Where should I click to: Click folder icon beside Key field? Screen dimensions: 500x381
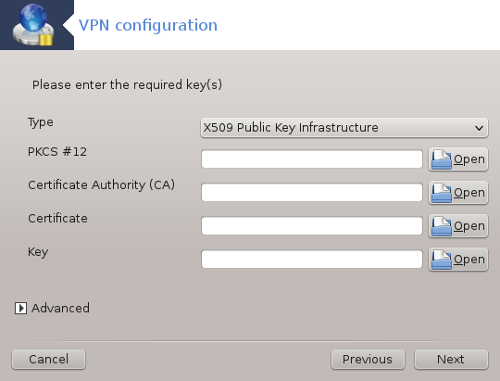coord(442,260)
